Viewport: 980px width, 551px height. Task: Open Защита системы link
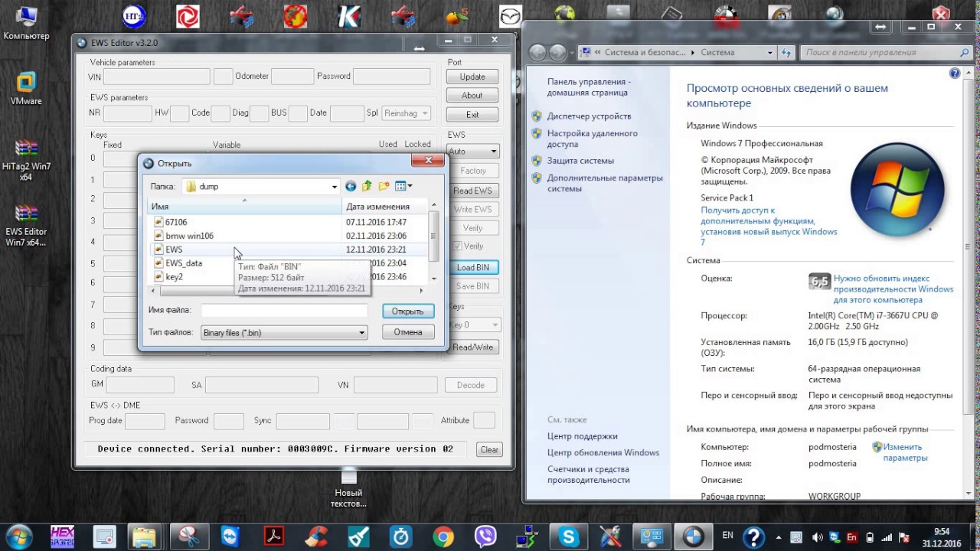pyautogui.click(x=580, y=161)
